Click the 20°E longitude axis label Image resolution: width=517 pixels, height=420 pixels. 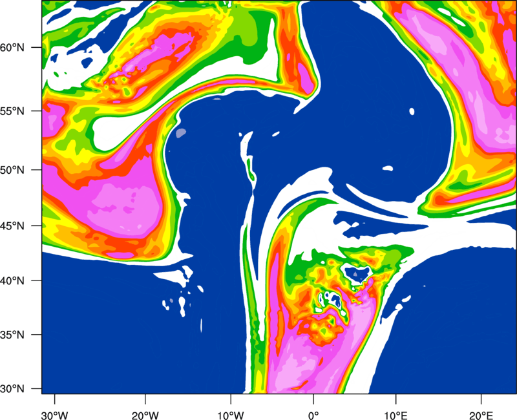tap(481, 415)
